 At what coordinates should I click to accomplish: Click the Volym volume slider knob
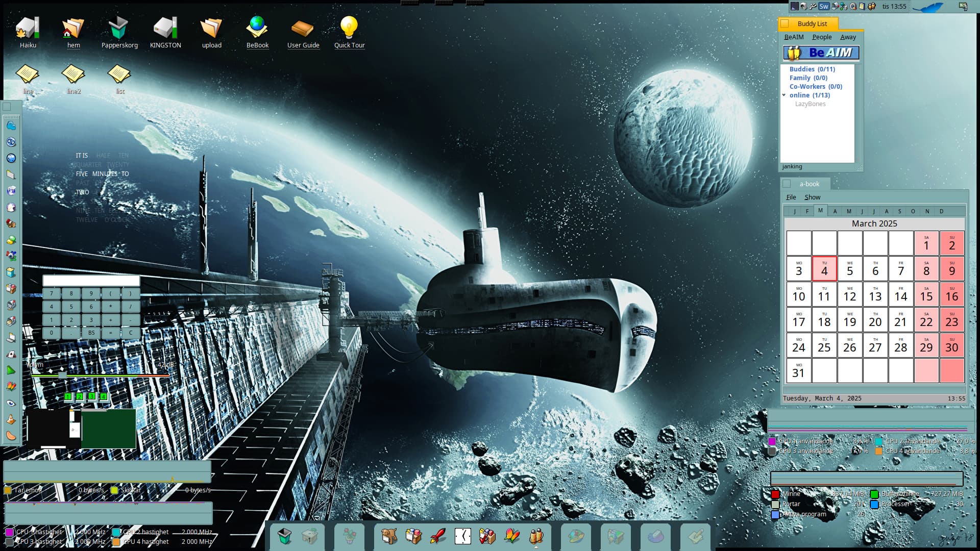(x=62, y=375)
